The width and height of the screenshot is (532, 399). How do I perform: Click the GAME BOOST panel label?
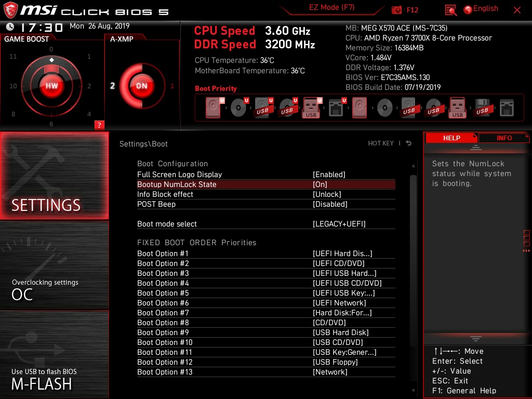26,39
